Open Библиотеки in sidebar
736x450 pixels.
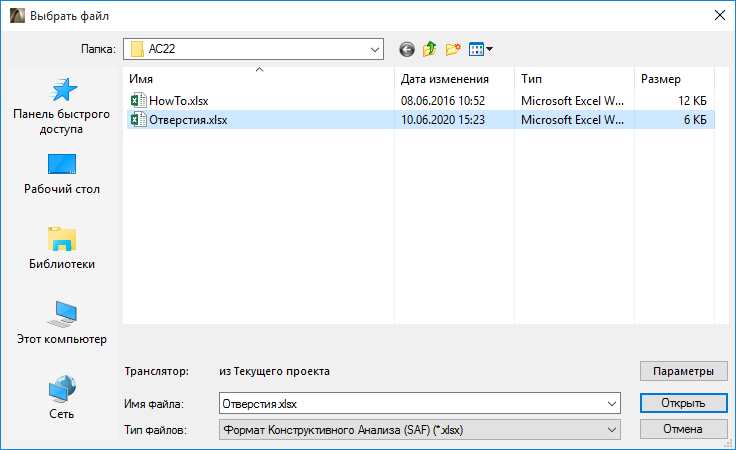pos(62,250)
